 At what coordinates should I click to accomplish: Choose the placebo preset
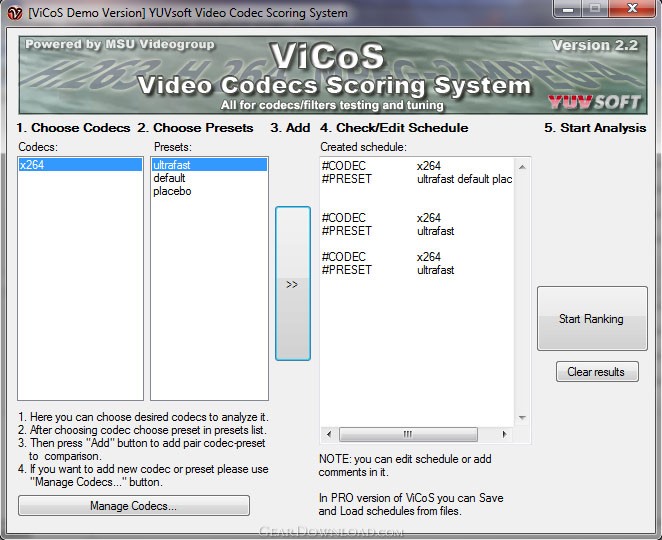point(209,191)
